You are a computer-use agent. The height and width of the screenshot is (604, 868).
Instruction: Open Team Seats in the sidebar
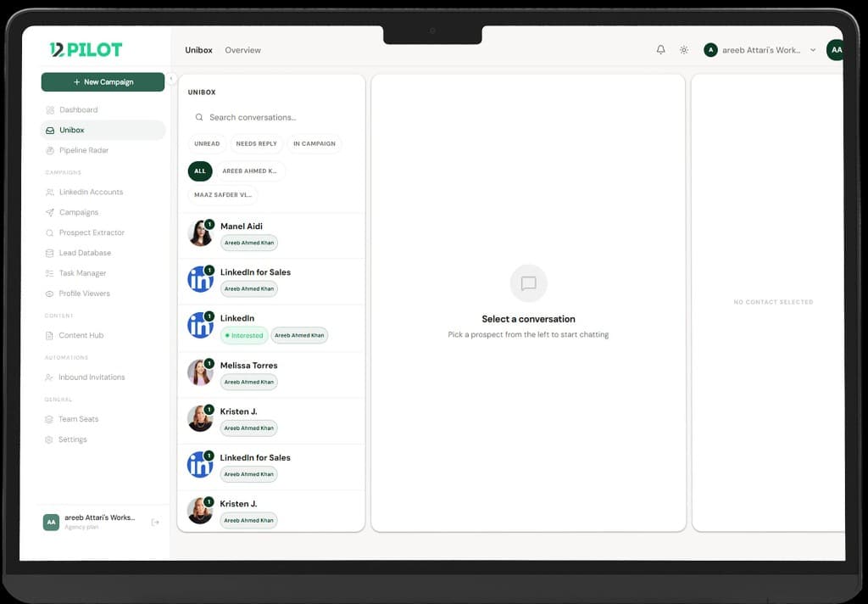coord(103,419)
